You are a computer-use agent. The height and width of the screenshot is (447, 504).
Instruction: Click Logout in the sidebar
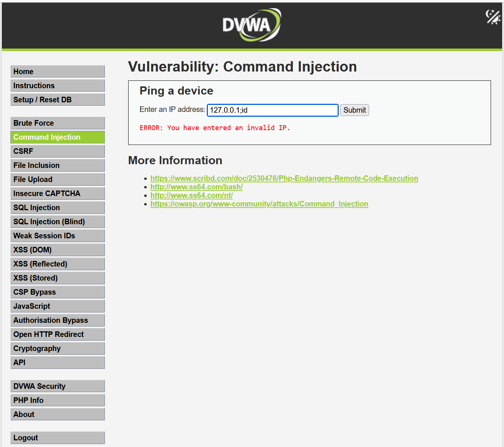(57, 438)
